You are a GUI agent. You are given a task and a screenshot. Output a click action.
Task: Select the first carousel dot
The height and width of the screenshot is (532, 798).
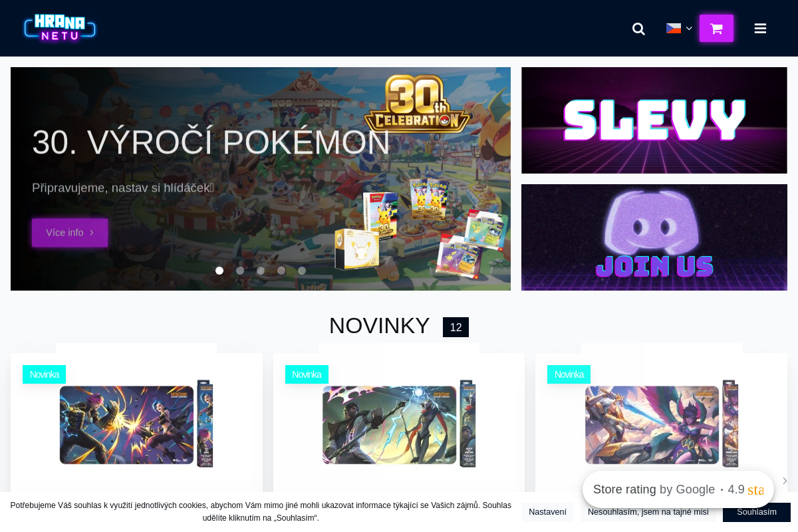tap(219, 271)
